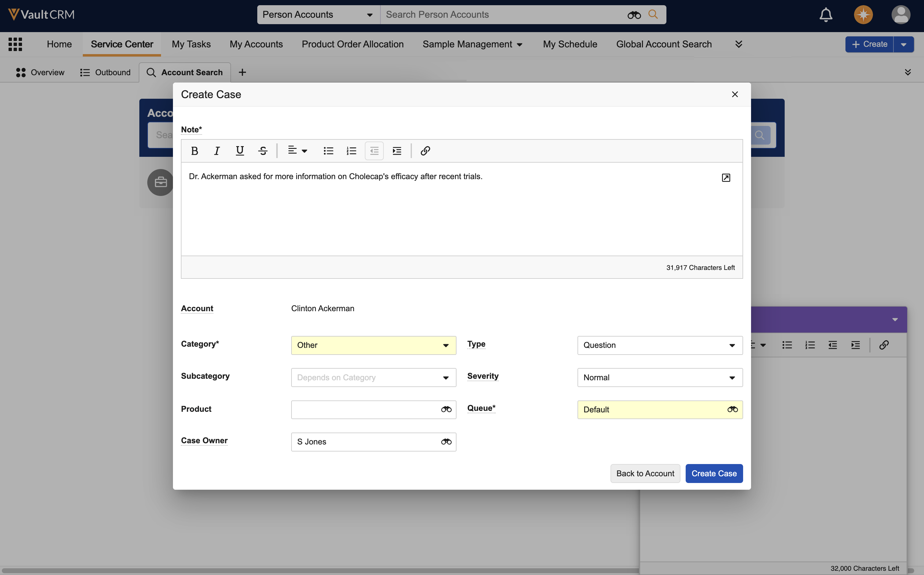This screenshot has height=575, width=924.
Task: Open the Category dropdown showing Other
Action: (373, 345)
